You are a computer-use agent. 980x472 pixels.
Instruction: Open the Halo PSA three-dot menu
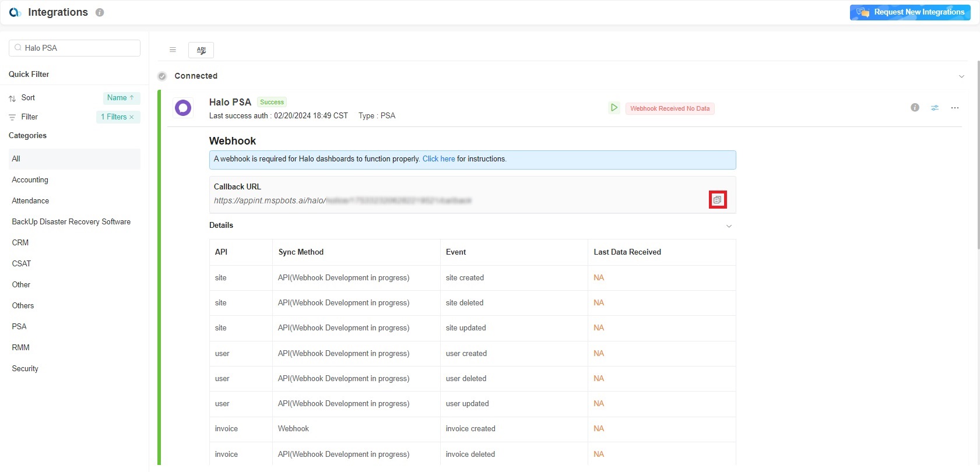coord(954,108)
